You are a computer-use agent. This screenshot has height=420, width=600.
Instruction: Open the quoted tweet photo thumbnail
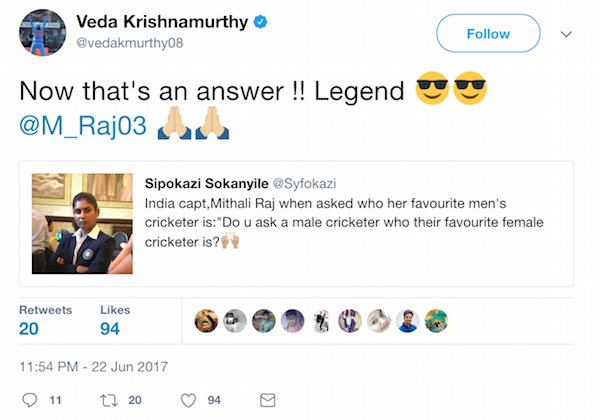click(x=81, y=223)
